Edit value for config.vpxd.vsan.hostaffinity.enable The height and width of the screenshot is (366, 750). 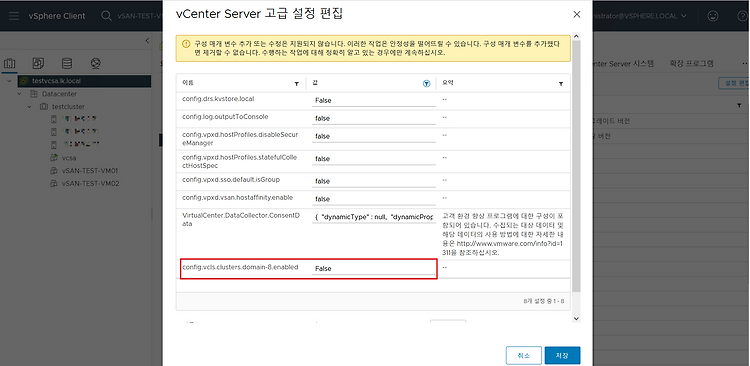[x=373, y=199]
